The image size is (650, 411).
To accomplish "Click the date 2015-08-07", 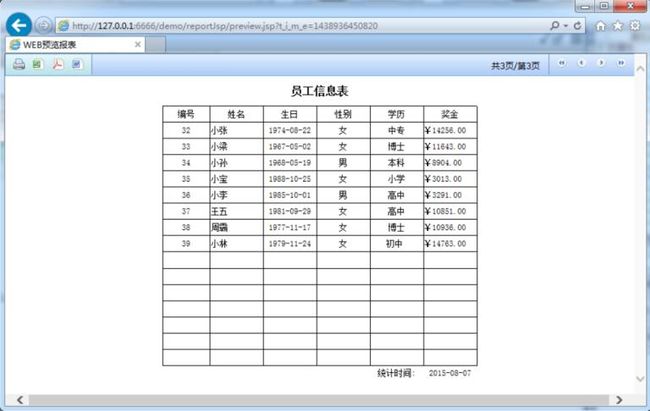I will click(450, 373).
